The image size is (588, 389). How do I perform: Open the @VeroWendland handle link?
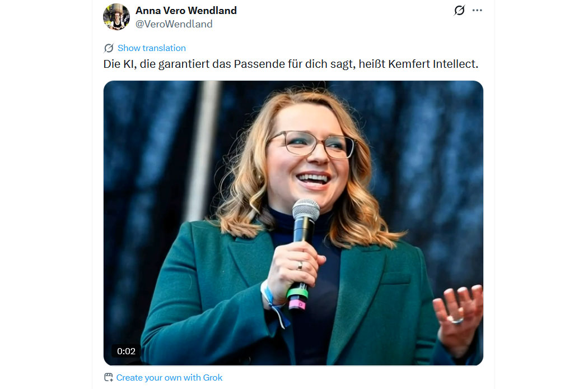pos(174,24)
